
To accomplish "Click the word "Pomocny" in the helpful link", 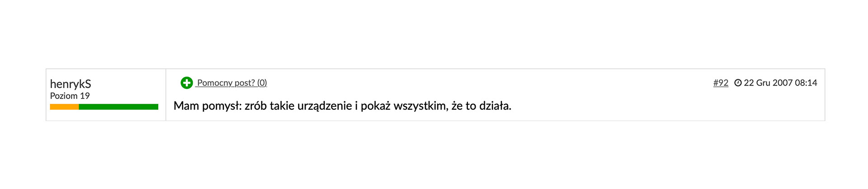I will tap(214, 83).
